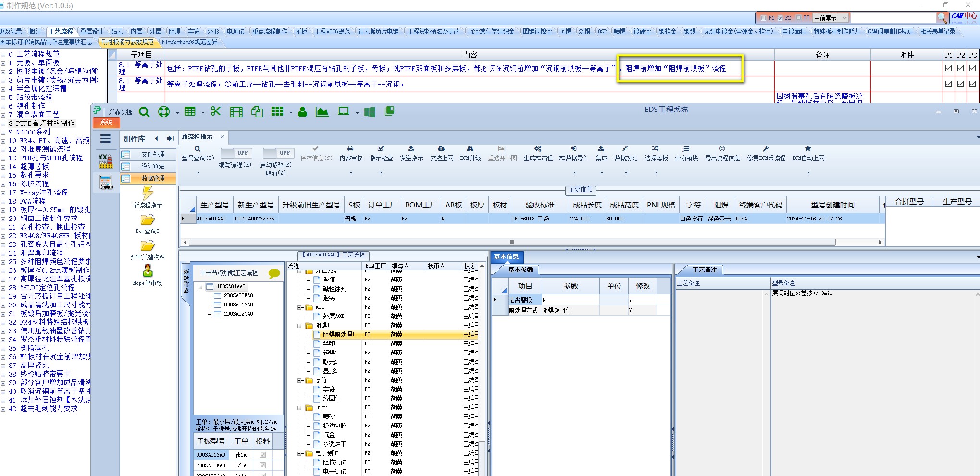Toggle the 编写流程(R) OFF switch

(235, 153)
